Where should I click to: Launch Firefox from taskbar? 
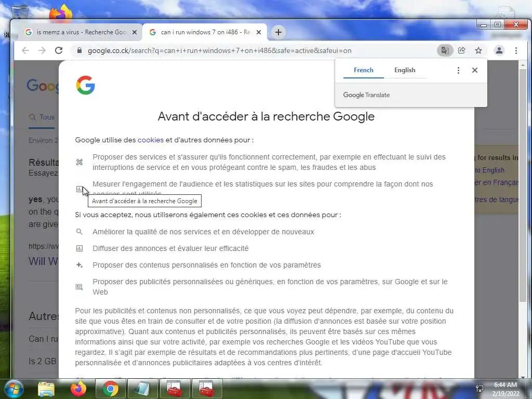[x=78, y=389]
